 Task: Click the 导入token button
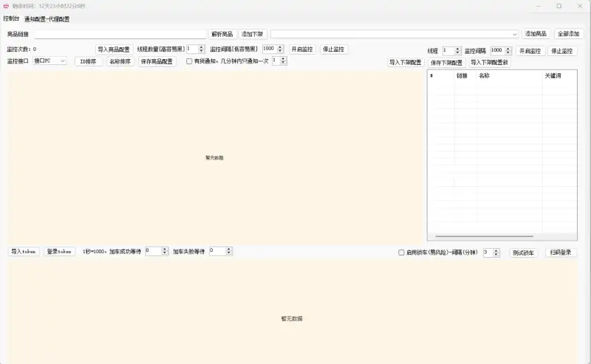coord(24,252)
